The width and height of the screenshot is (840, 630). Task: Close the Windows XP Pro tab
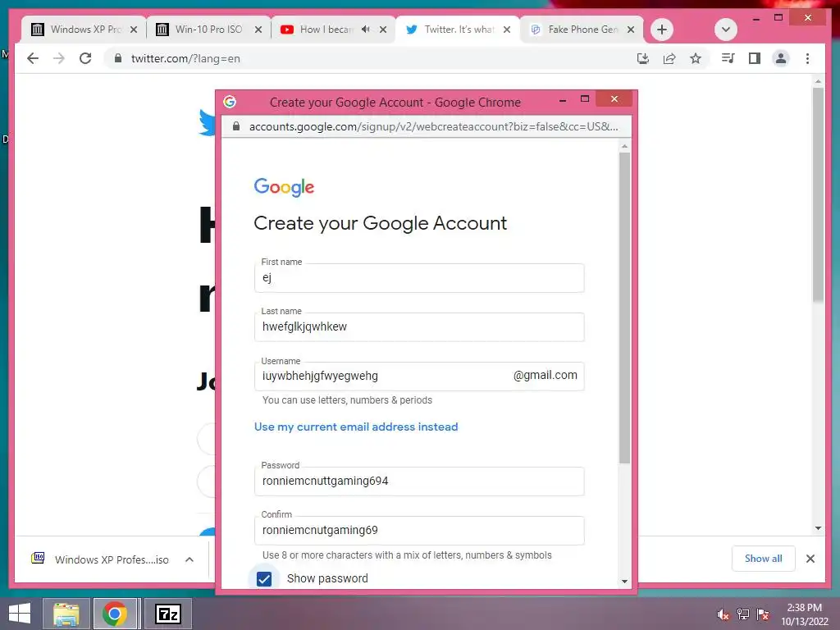coord(134,30)
